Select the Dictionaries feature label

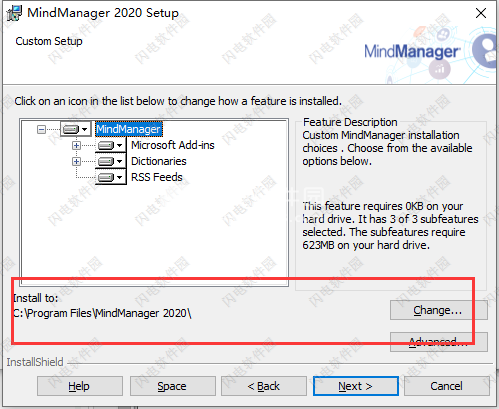[159, 161]
